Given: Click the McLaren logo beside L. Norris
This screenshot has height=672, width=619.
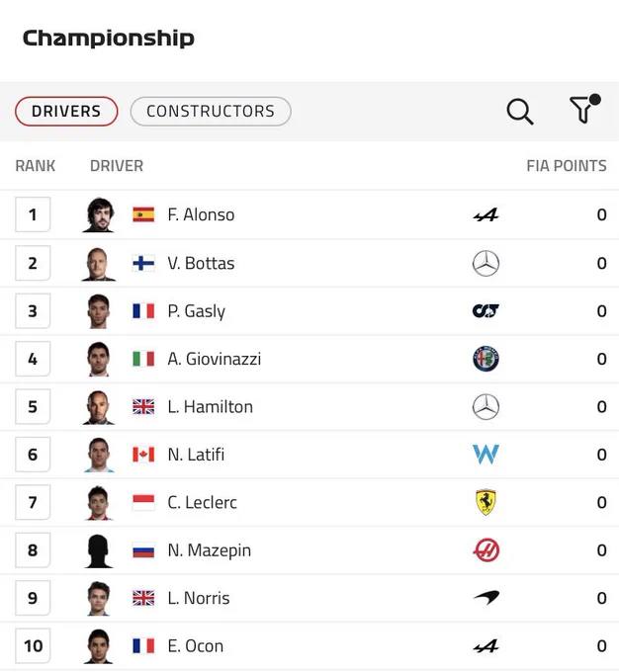Looking at the screenshot, I should [x=486, y=598].
